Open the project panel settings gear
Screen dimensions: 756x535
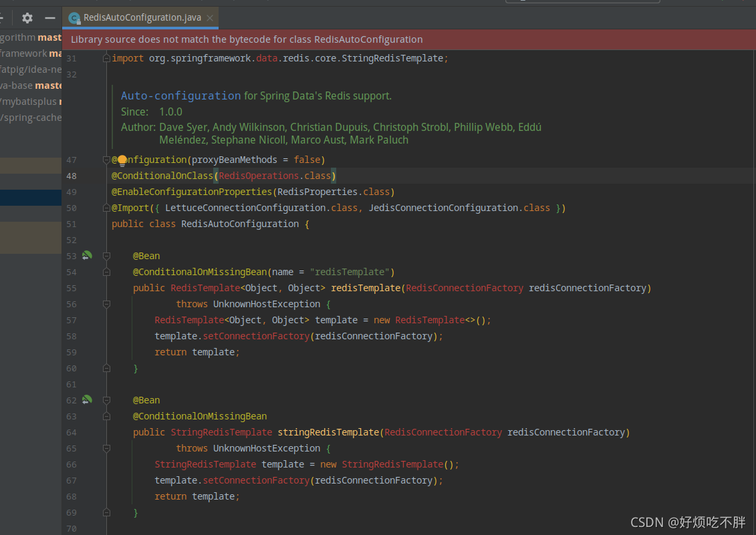coord(27,18)
